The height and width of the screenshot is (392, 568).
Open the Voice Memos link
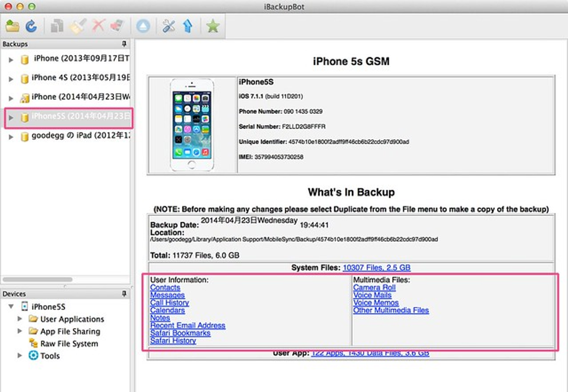(x=376, y=302)
